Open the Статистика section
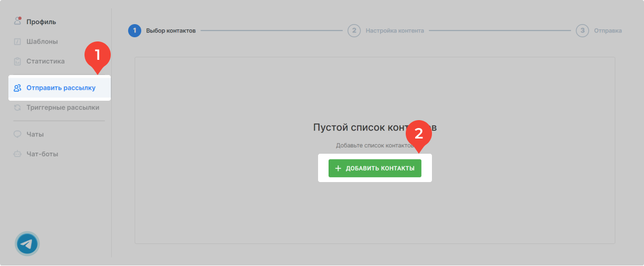Viewport: 644px width, 266px height. coord(46,61)
